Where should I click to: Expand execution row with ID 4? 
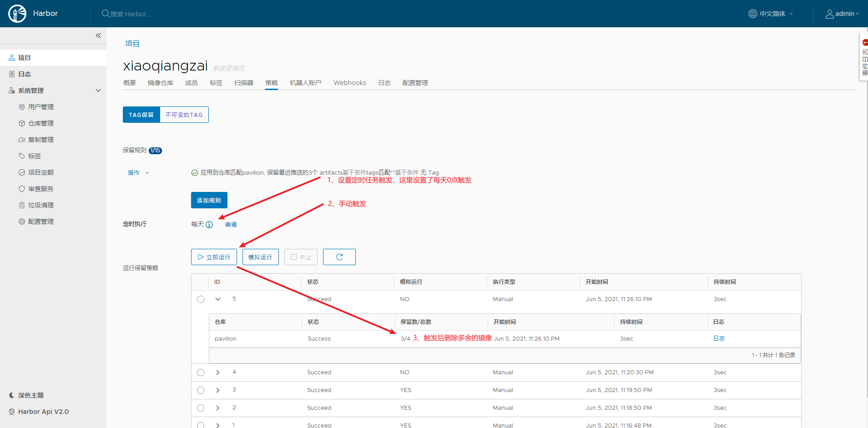[x=218, y=373]
